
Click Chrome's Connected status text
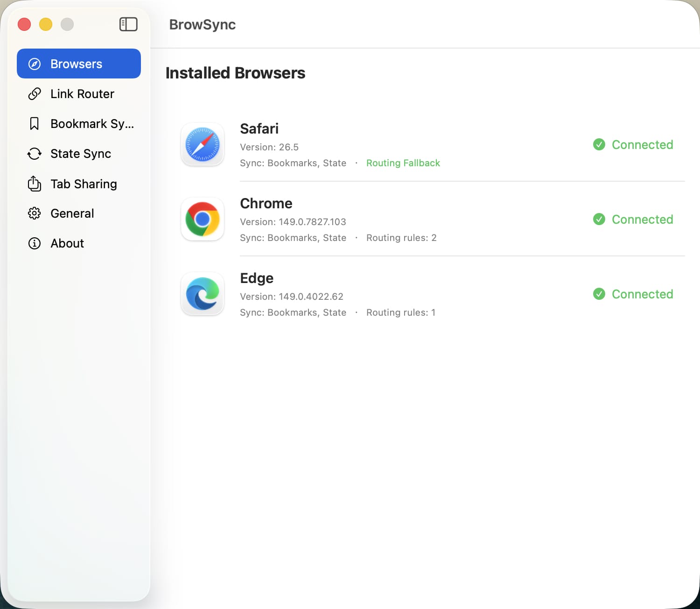643,220
